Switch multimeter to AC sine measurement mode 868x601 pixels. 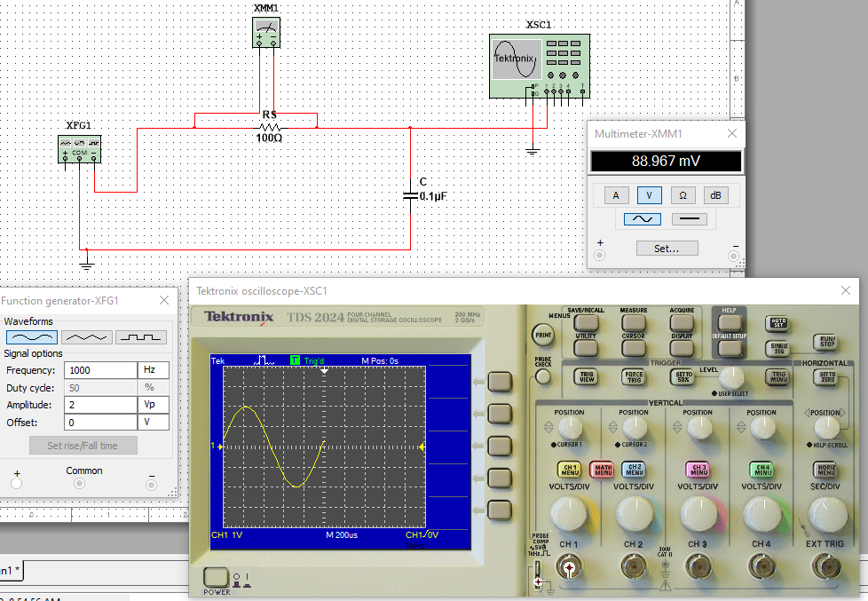coord(640,219)
